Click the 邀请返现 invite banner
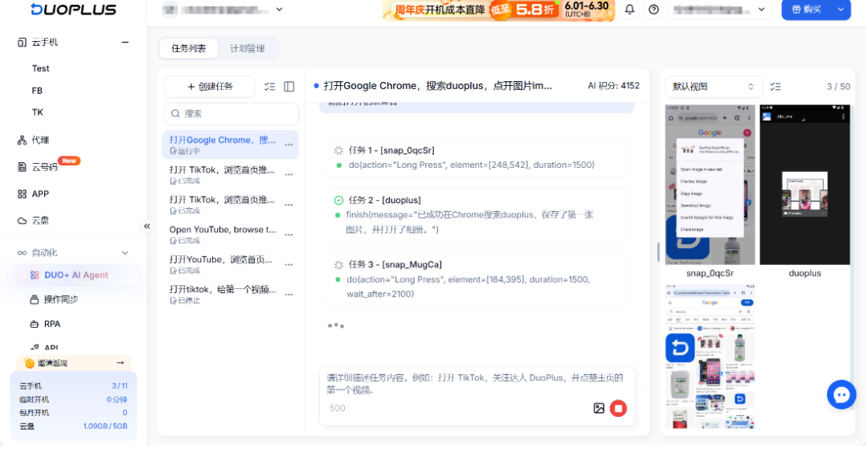This screenshot has height=457, width=868. click(x=74, y=363)
